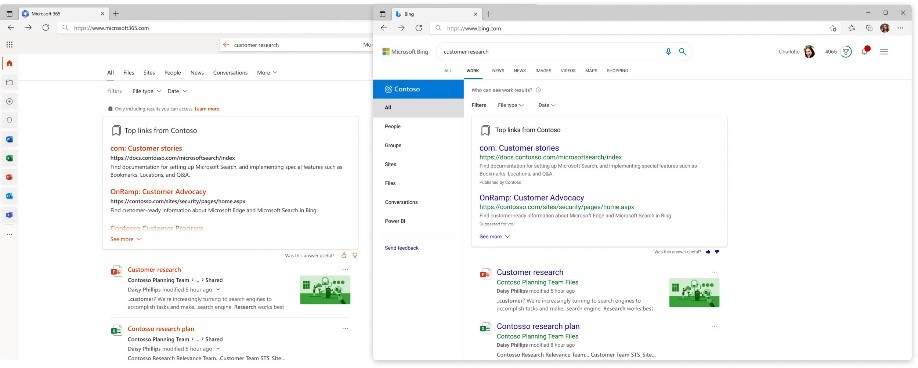Launch Excel from the Microsoft 365 sidebar

9,158
